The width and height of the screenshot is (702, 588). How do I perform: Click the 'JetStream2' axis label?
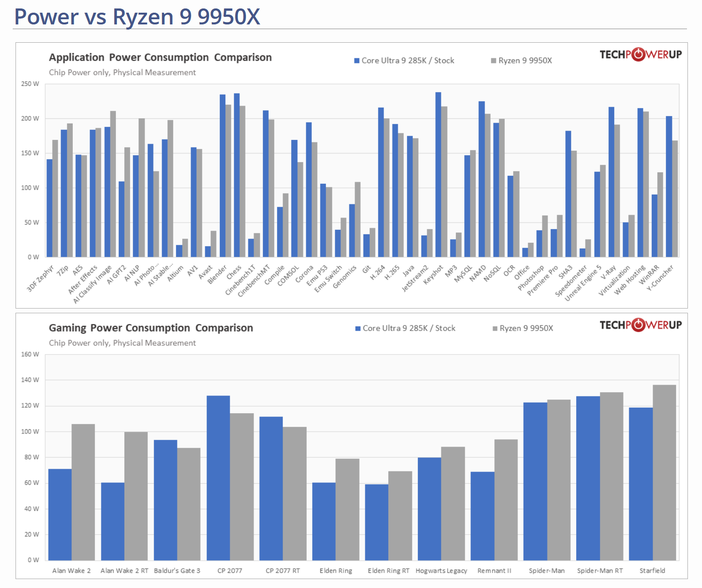coord(415,279)
